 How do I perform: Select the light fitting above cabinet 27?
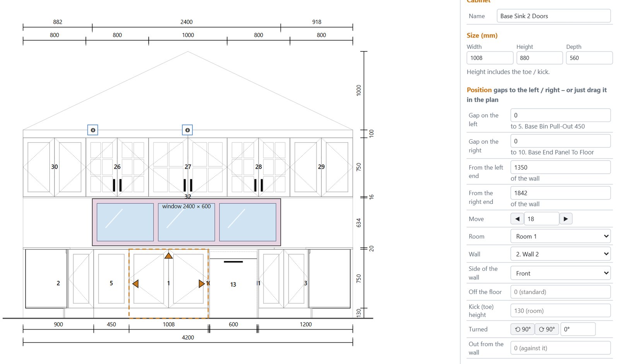(x=187, y=130)
